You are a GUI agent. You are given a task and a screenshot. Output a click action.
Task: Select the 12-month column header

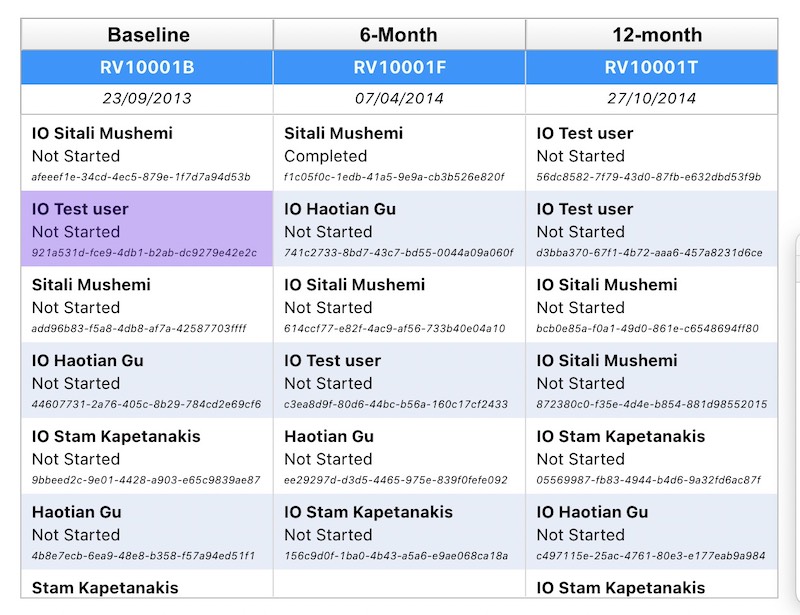click(651, 35)
